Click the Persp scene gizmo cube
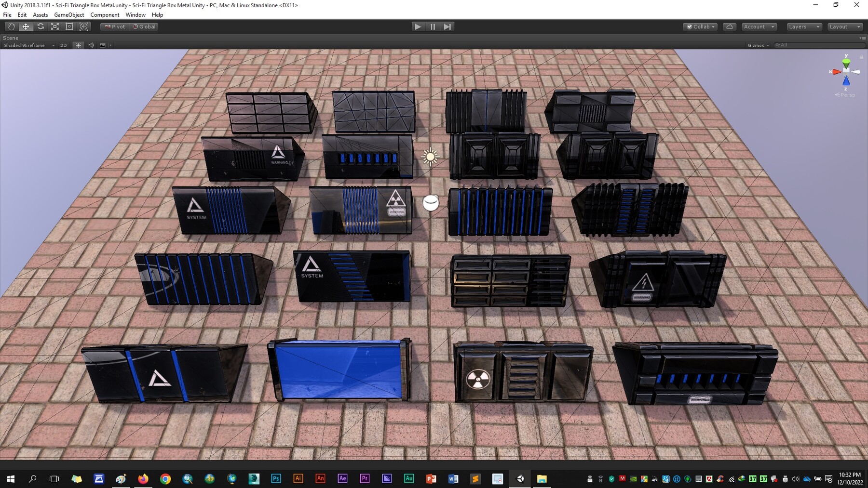The width and height of the screenshot is (868, 488). 846,71
